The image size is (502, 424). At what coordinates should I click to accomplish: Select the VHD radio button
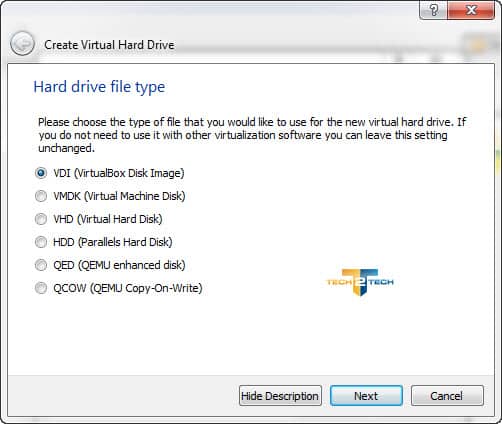click(41, 219)
